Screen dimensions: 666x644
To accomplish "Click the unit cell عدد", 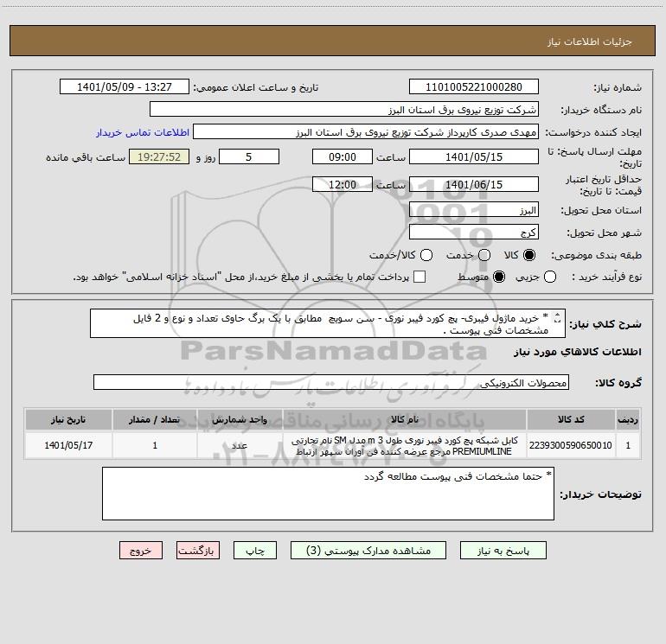I will click(x=240, y=445).
